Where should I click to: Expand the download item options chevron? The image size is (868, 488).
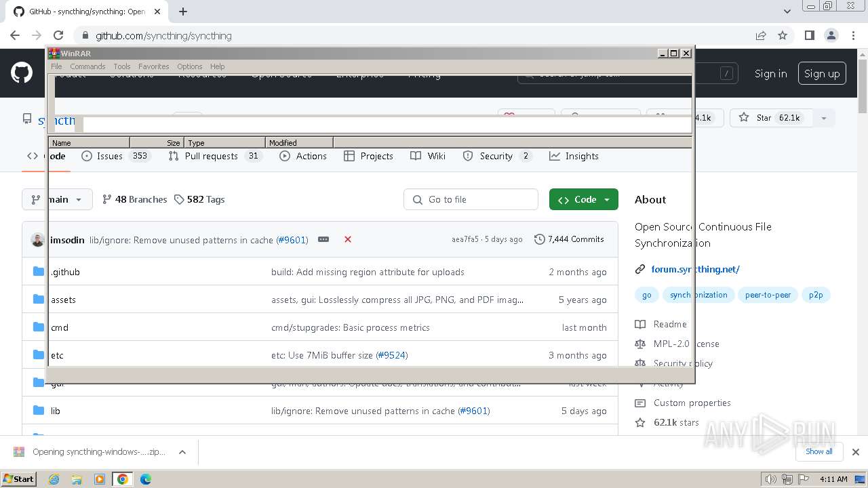(x=182, y=452)
